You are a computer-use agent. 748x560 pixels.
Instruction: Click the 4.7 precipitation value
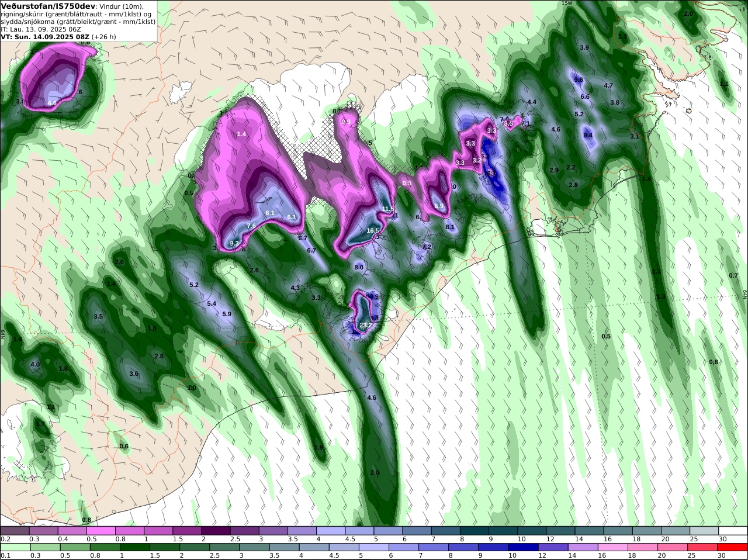[x=608, y=86]
